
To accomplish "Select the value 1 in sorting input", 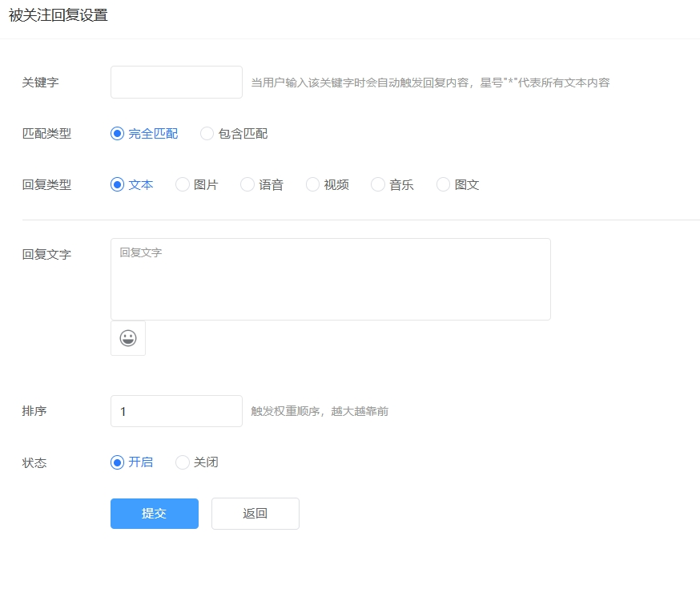I will [x=122, y=410].
